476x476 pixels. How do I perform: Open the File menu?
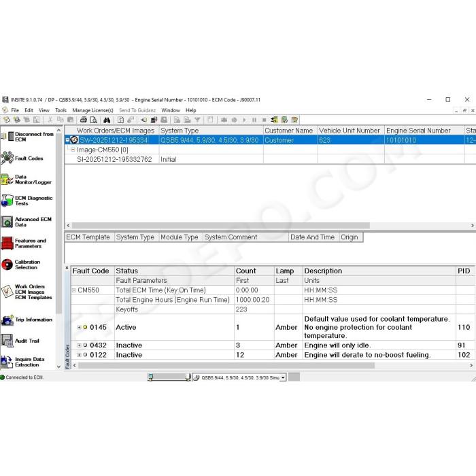click(15, 110)
